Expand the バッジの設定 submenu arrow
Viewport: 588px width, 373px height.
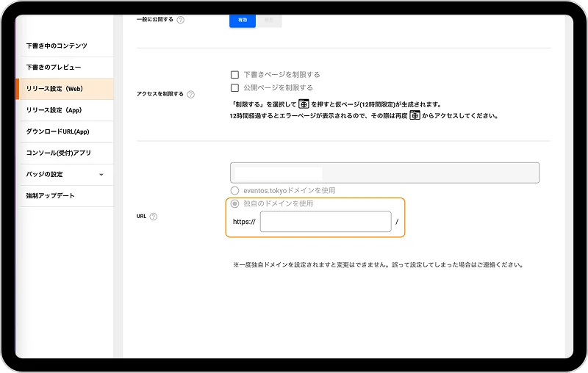pos(101,175)
